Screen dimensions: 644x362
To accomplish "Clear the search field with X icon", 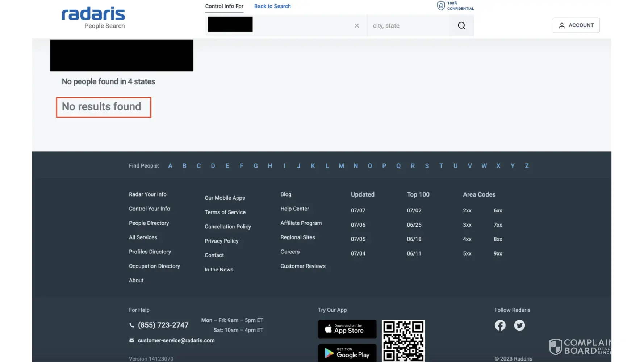I will [357, 26].
